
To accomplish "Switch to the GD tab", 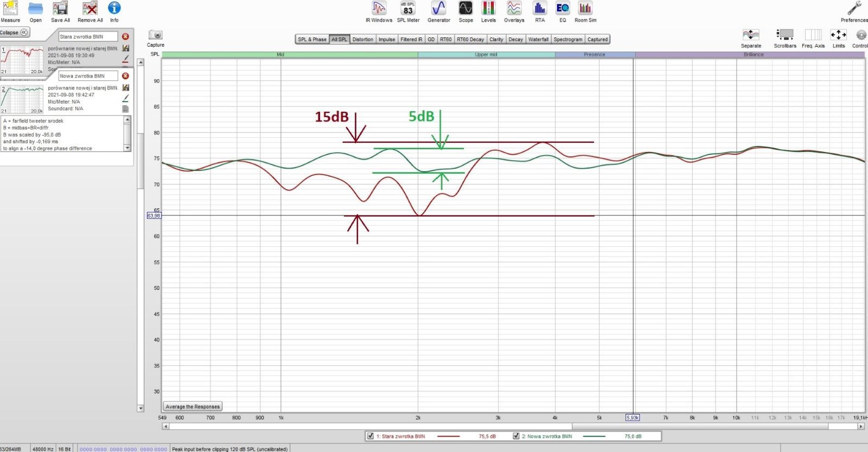I will 431,39.
